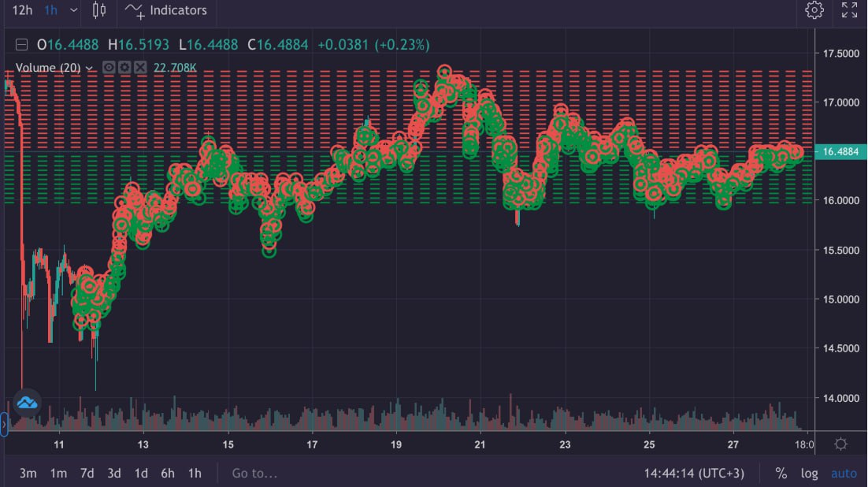Click close value C16.4884 in legend
This screenshot has height=487, width=868.
(x=277, y=45)
